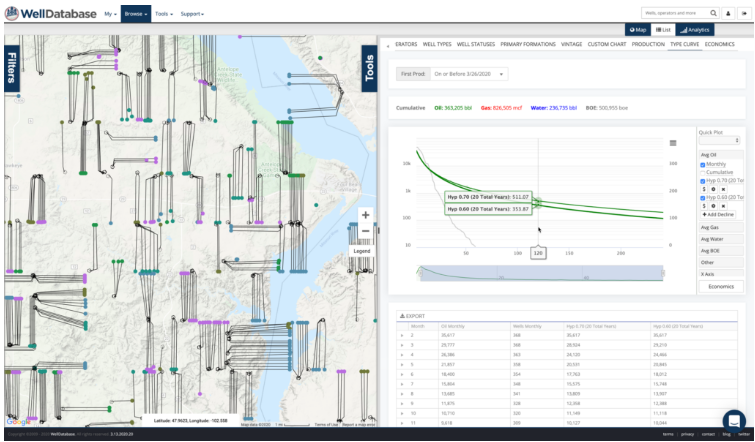
Task: Open the Vintage tab
Action: (x=572, y=44)
